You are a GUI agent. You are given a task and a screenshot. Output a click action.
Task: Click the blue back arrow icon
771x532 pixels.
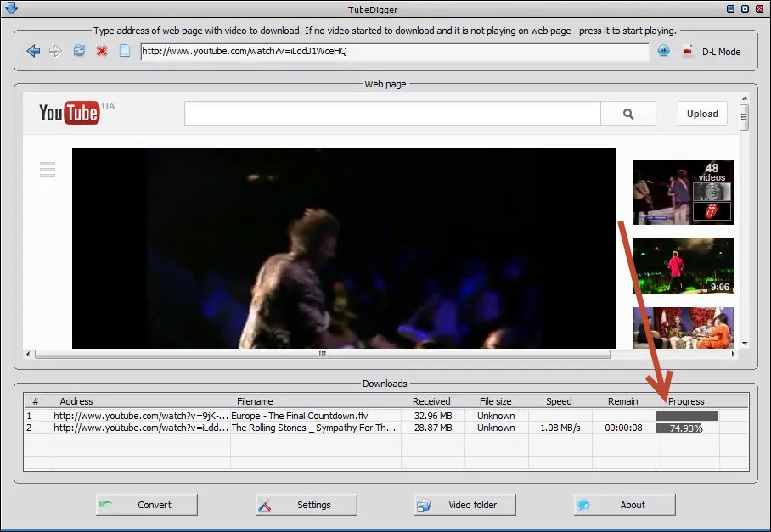pos(33,51)
